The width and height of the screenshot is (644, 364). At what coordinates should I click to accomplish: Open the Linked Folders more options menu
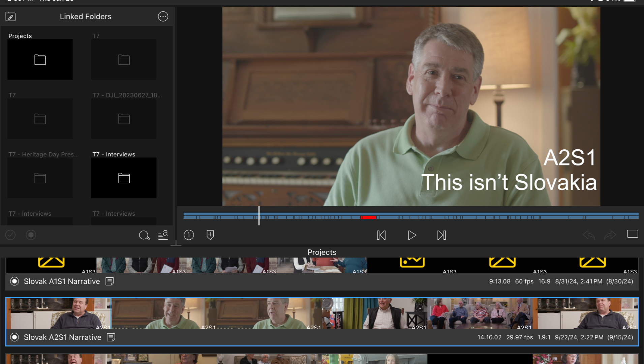[x=163, y=17]
